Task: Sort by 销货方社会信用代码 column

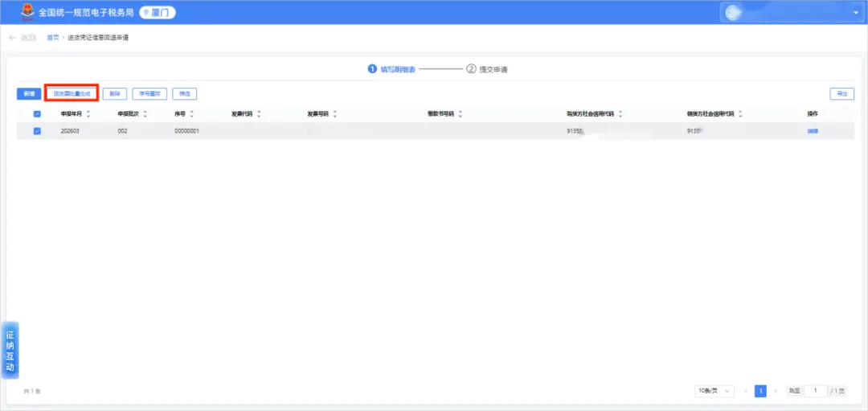Action: [740, 114]
